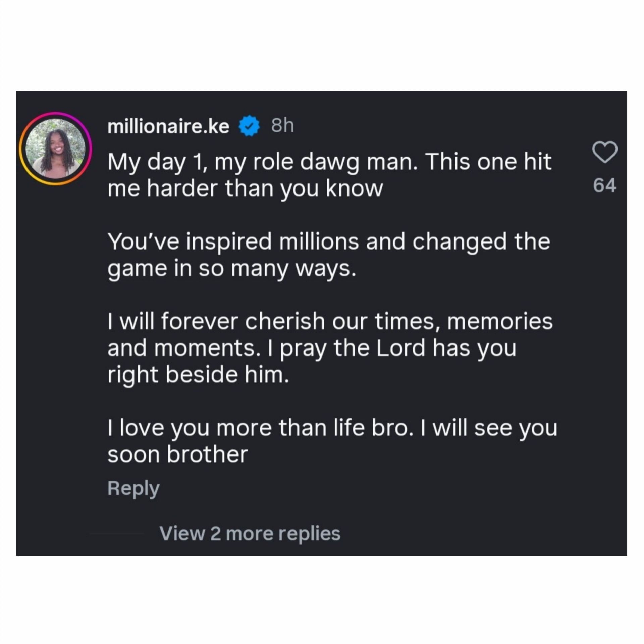Screen dimensions: 644x644
Task: Click the text 'right beside him.'
Action: tap(198, 374)
